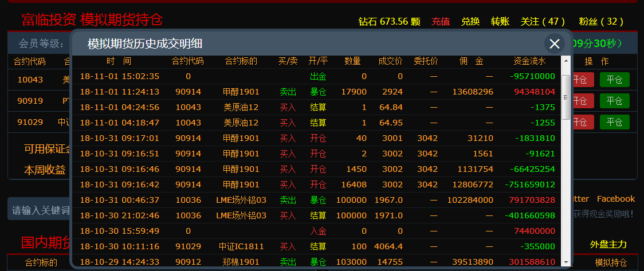The image size is (644, 271).
Task: Focus the 请输入关键词 search field
Action: tap(40, 210)
